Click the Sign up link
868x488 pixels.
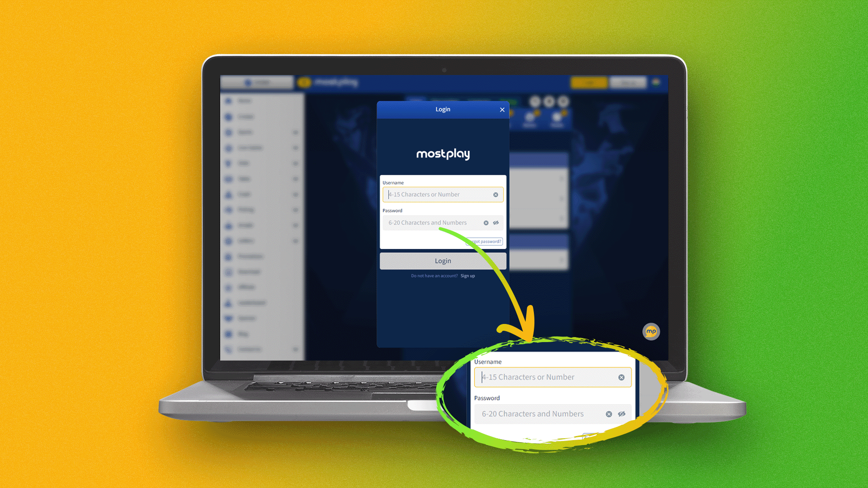click(x=467, y=275)
